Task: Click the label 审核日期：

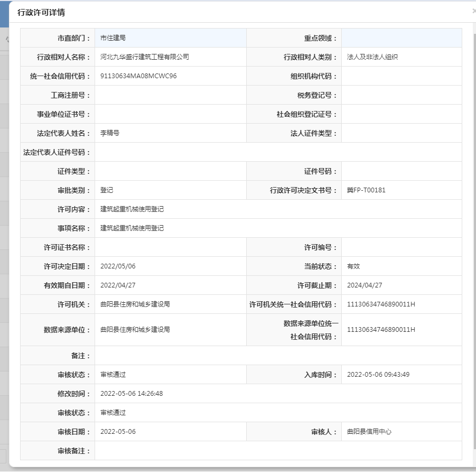Action: pyautogui.click(x=74, y=432)
